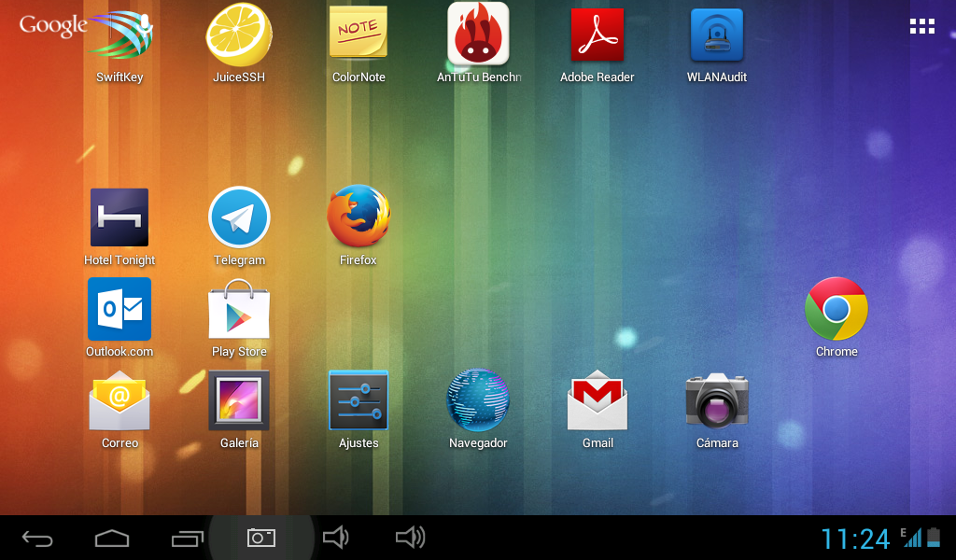Open Ajustes settings

[x=358, y=410]
